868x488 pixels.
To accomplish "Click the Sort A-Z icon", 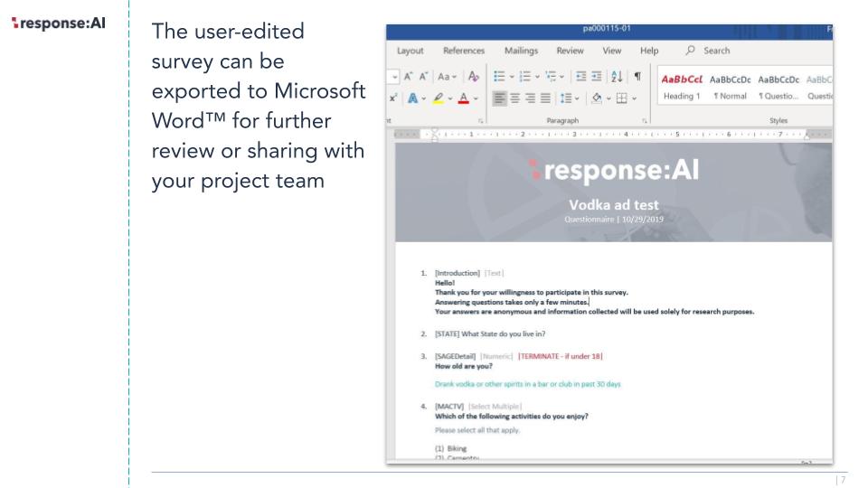I will click(617, 76).
